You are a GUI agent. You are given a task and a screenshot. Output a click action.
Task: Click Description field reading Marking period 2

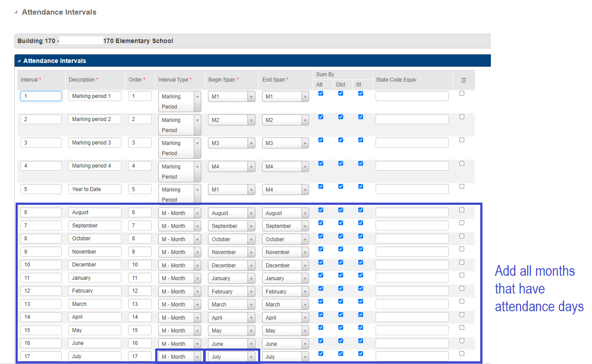point(94,119)
